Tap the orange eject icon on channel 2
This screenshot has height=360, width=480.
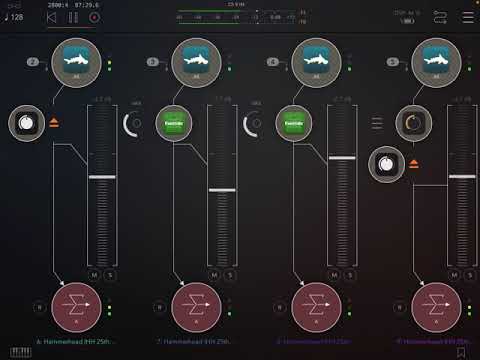point(54,122)
